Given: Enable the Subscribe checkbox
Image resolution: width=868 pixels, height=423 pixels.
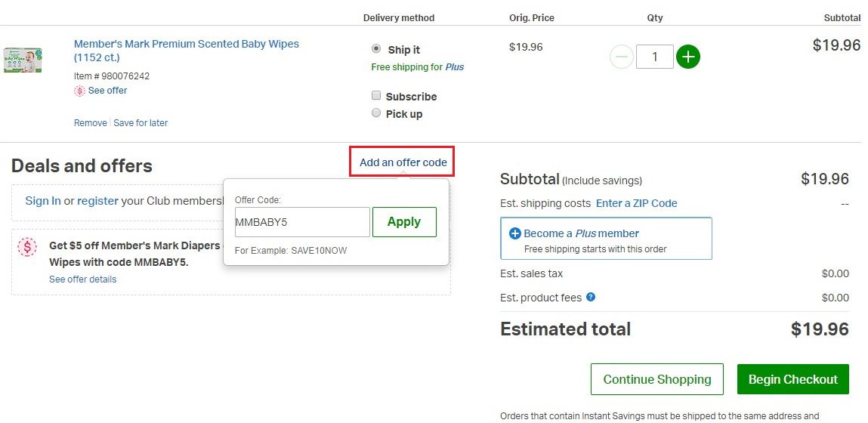Looking at the screenshot, I should 376,96.
